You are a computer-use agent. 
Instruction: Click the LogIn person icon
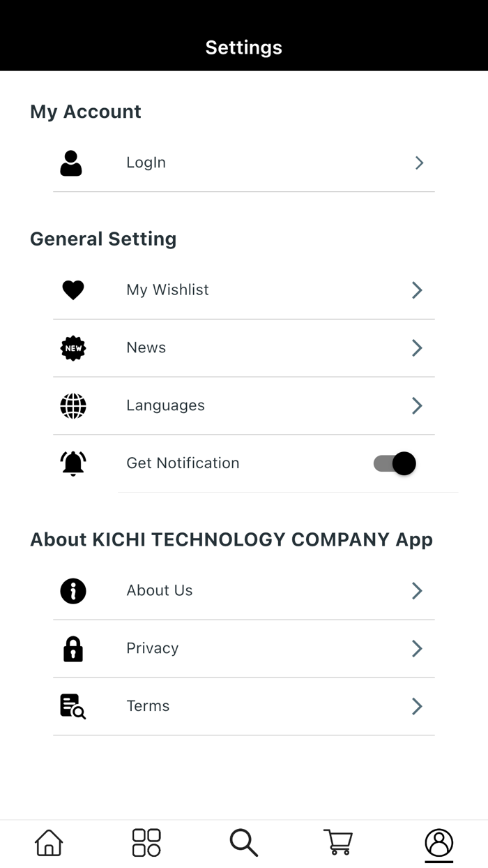click(71, 163)
